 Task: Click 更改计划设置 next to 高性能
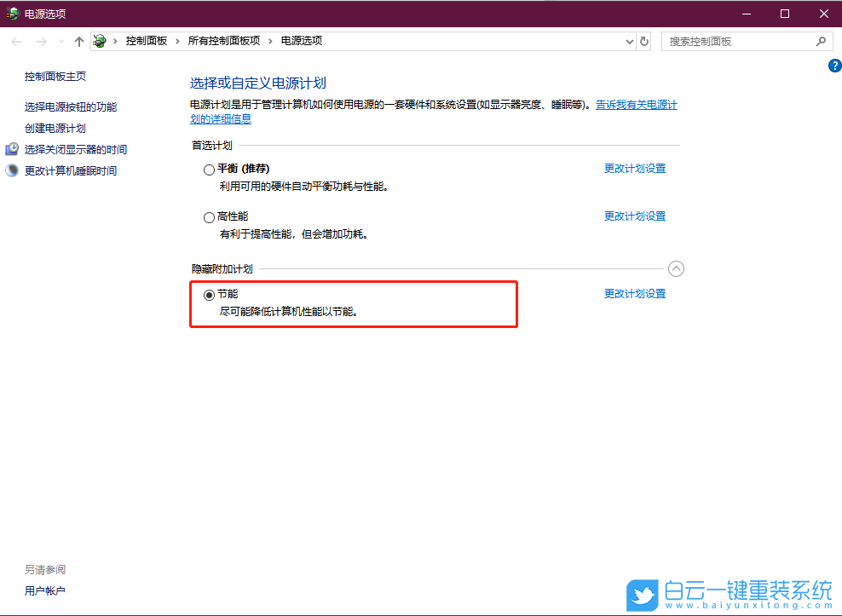click(635, 216)
